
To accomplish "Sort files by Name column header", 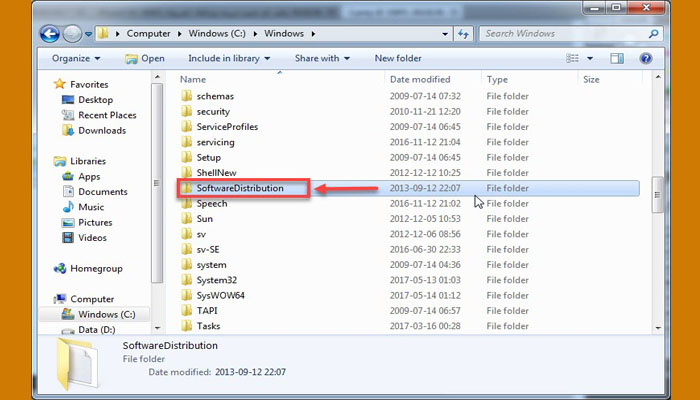I will coord(193,79).
